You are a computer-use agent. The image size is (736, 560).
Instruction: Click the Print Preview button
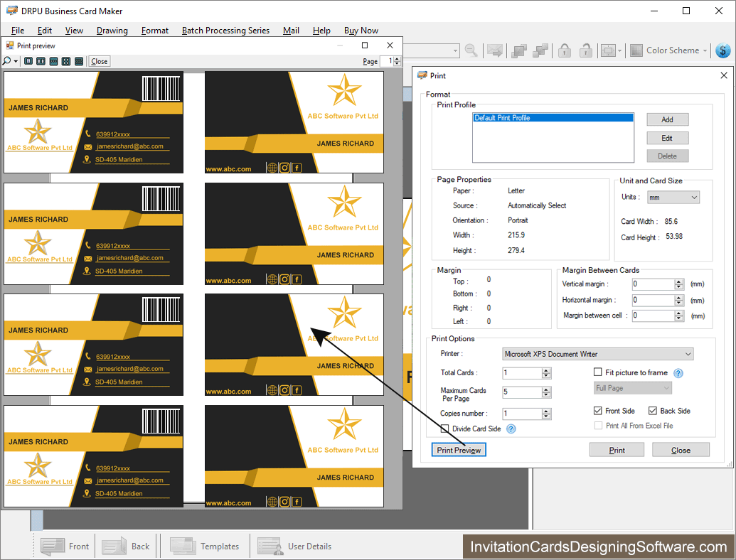pyautogui.click(x=459, y=451)
